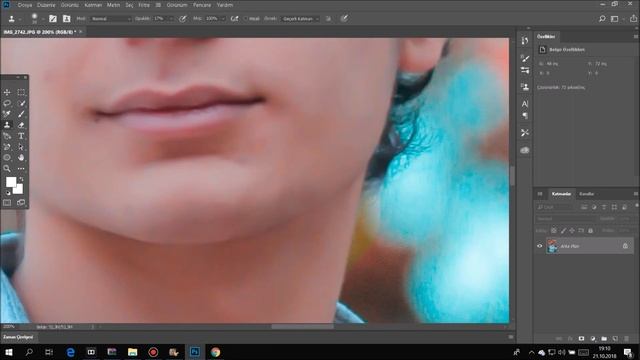Screen dimensions: 640x360
Task: Switch to the Kanallar tab
Action: click(x=587, y=194)
